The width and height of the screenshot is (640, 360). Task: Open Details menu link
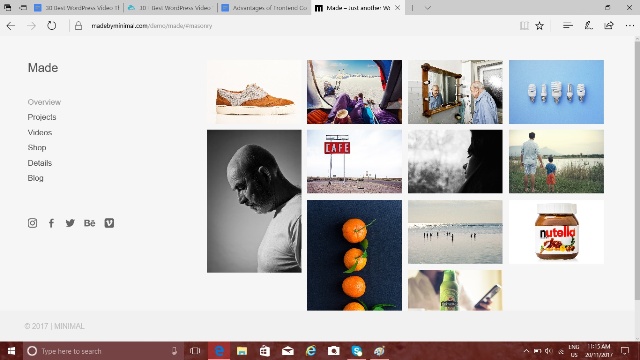click(40, 163)
